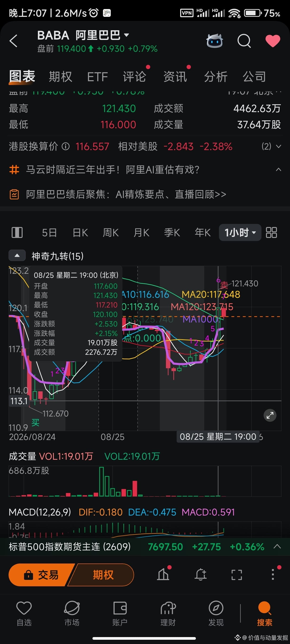
Task: Open search magnifier icon in header
Action: pos(244,41)
